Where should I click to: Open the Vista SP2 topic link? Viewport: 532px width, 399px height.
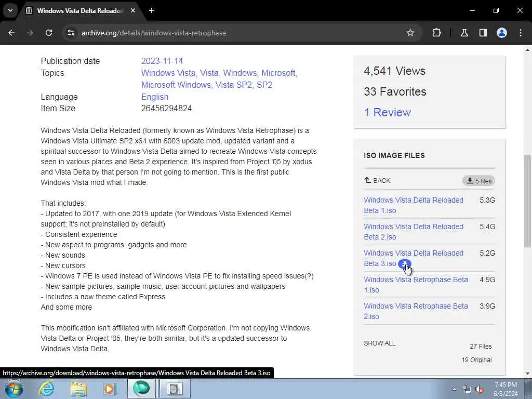234,85
